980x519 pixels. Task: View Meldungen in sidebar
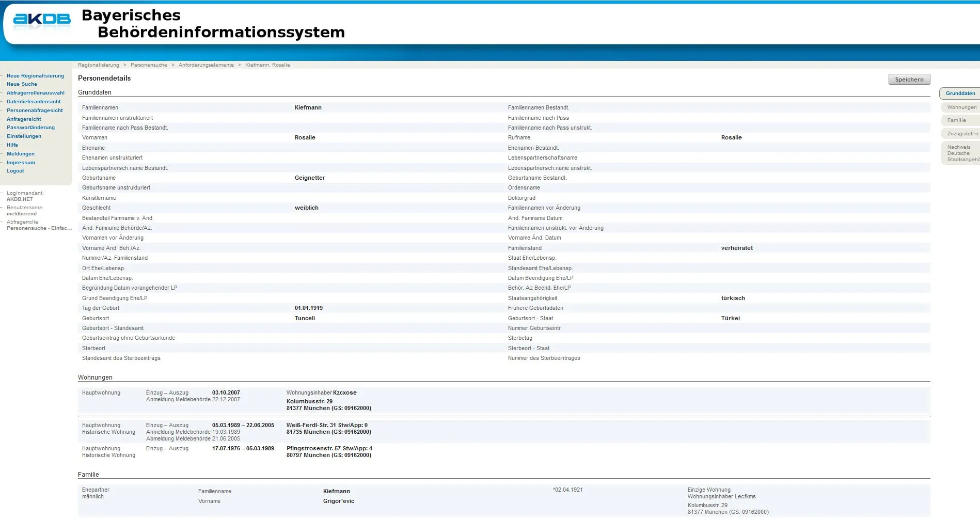pyautogui.click(x=21, y=154)
